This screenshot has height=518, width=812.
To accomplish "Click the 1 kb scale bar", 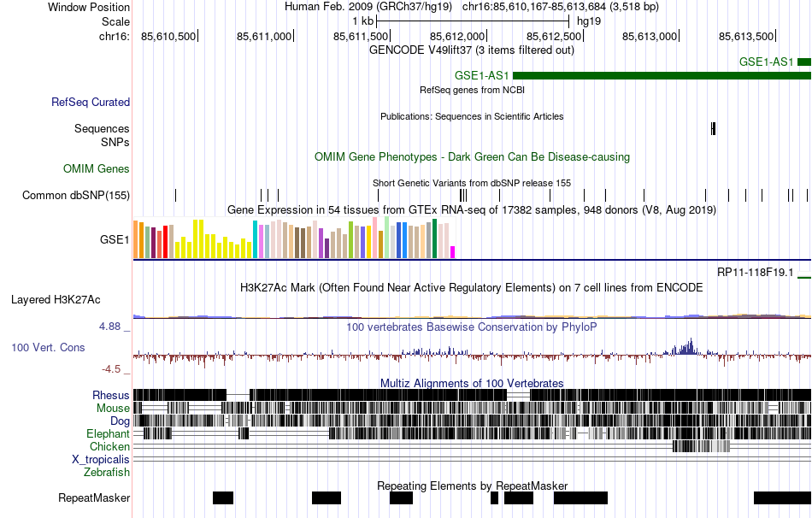I will click(473, 21).
